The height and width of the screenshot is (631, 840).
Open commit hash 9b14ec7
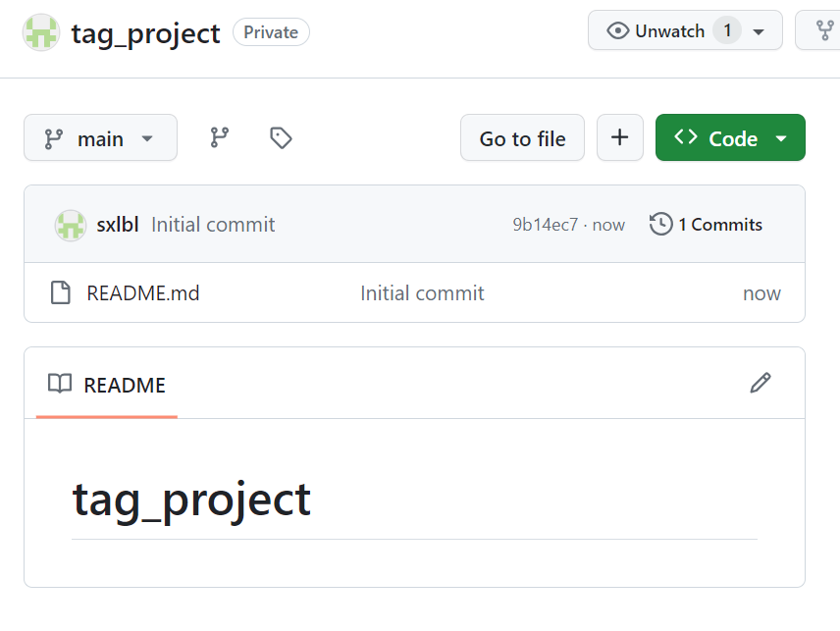click(545, 225)
